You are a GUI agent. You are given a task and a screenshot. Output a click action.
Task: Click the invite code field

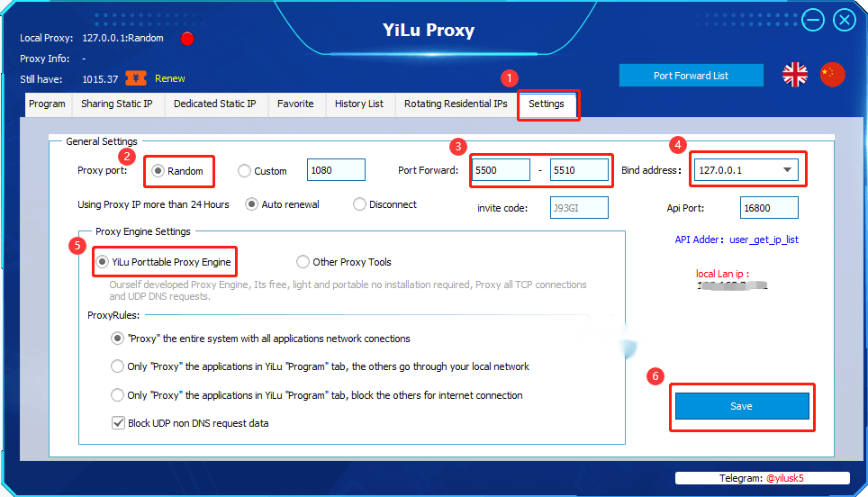click(x=579, y=208)
